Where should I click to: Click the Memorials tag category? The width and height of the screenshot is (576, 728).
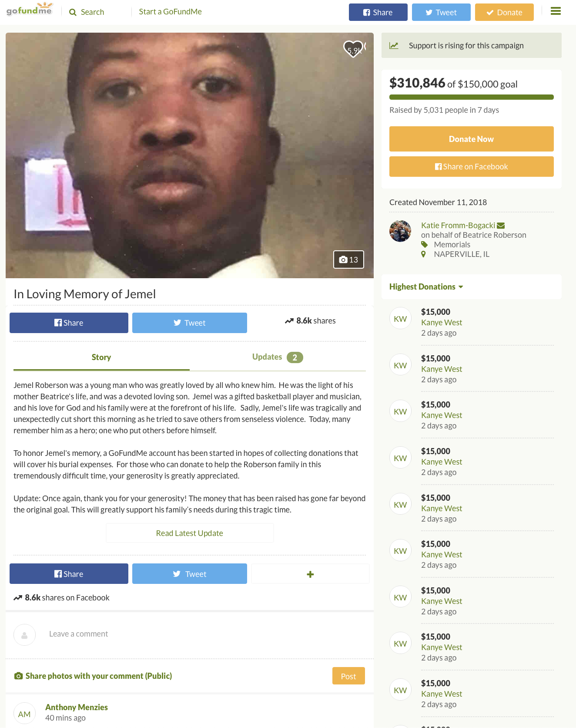click(452, 245)
